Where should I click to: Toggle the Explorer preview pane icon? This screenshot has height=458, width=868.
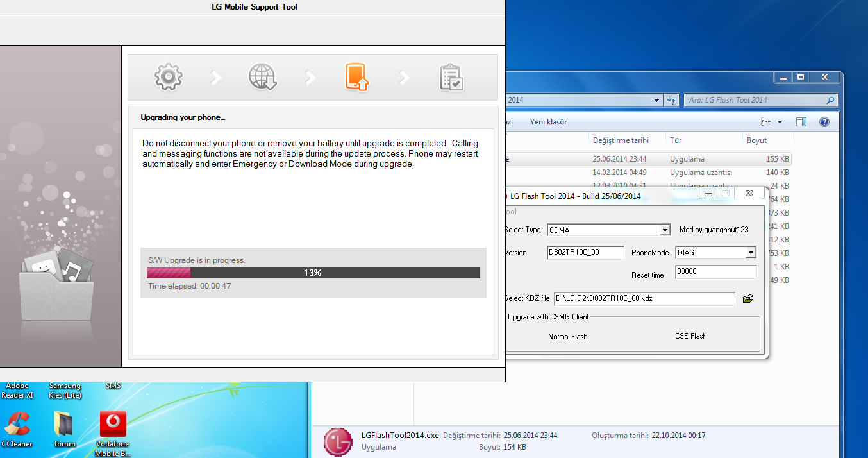tap(801, 122)
